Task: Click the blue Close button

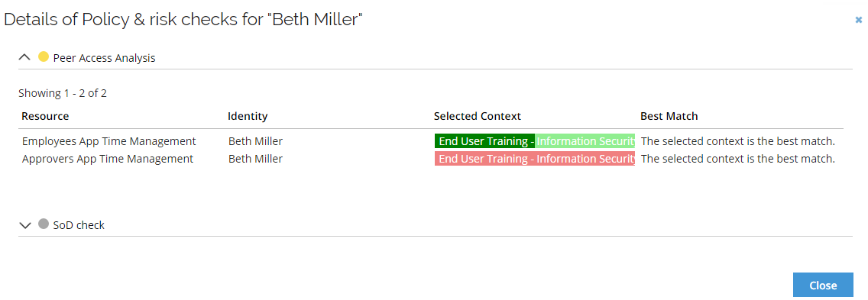Action: (x=823, y=285)
